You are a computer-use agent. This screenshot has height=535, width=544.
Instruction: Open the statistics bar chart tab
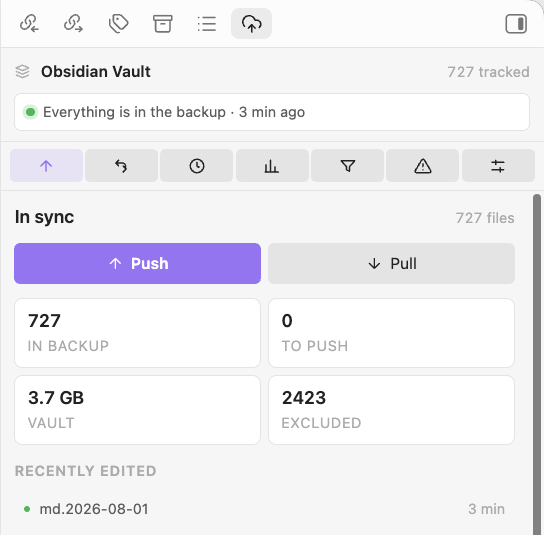point(272,165)
